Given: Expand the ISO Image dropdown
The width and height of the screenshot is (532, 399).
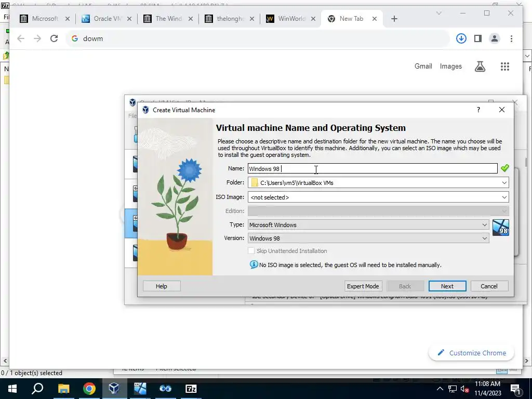Looking at the screenshot, I should pos(504,197).
